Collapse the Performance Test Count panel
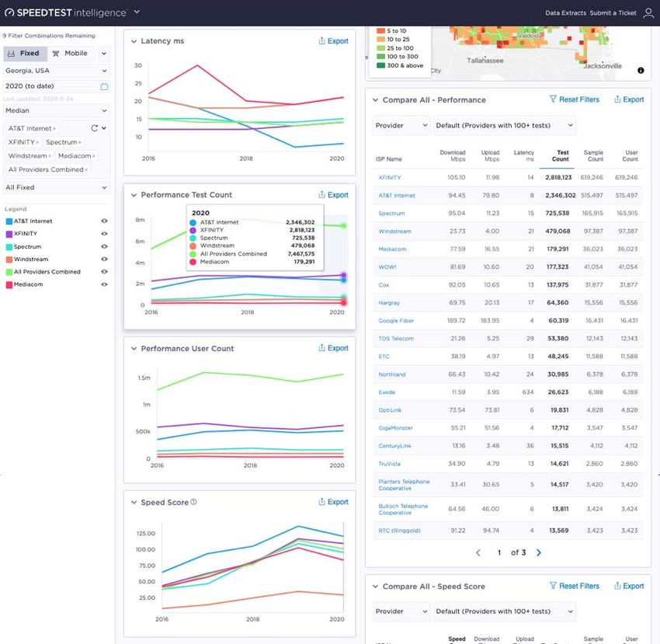660x644 pixels. pyautogui.click(x=134, y=195)
